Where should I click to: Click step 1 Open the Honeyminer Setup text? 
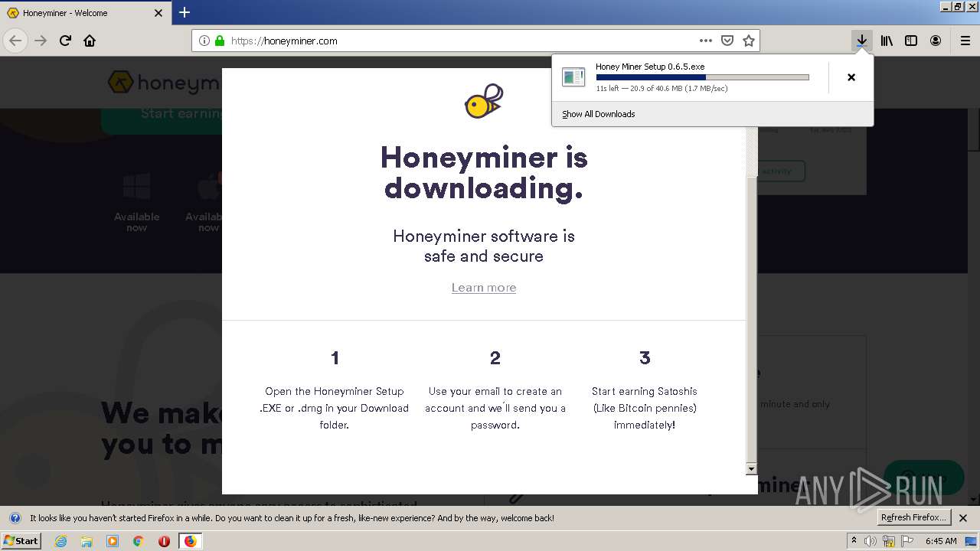coord(335,408)
